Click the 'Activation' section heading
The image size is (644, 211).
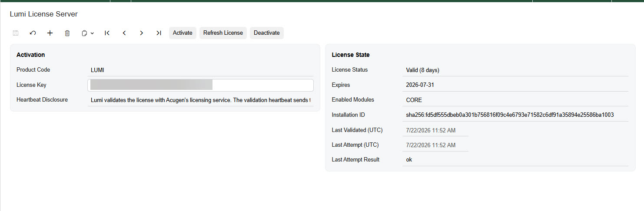[31, 55]
